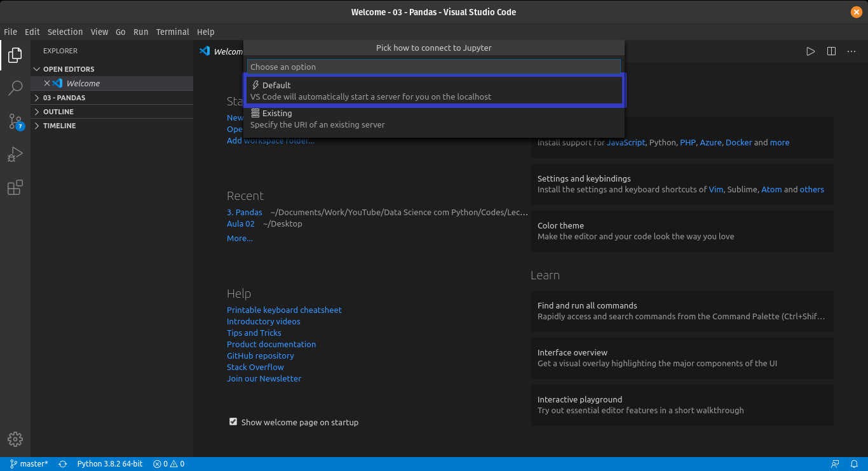Open the Run menu
Image resolution: width=868 pixels, height=471 pixels.
pyautogui.click(x=141, y=32)
